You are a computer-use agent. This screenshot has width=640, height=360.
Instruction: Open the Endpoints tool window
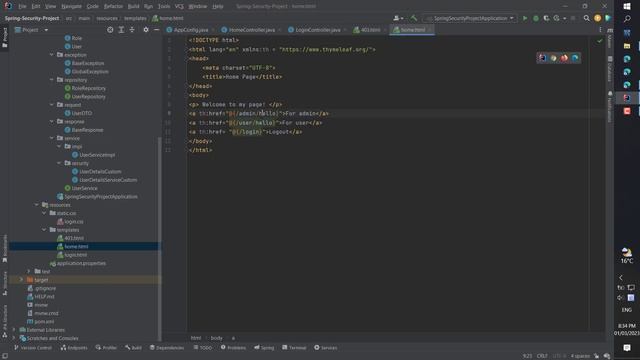[74, 348]
